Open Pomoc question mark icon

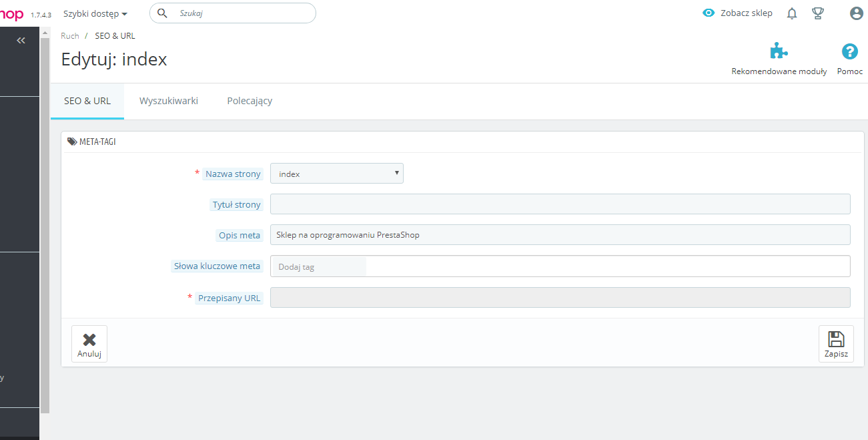849,51
